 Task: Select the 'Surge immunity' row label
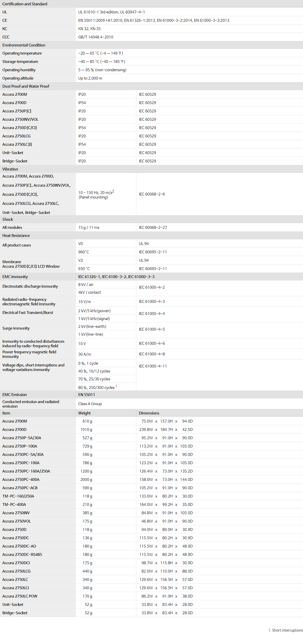(x=16, y=328)
